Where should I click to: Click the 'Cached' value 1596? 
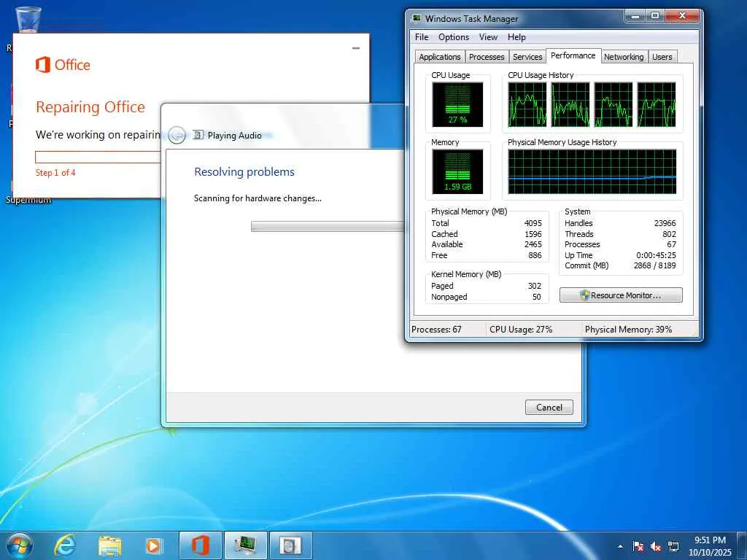[x=533, y=234]
